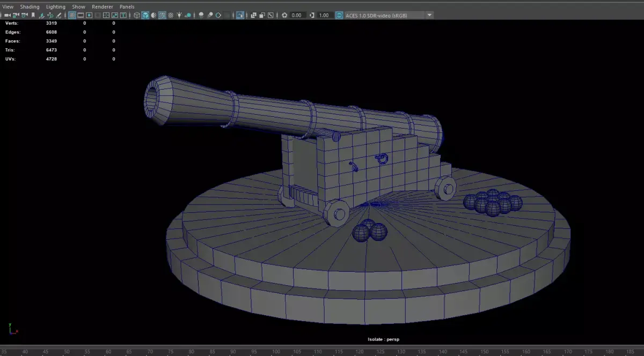
Task: Click the Tris count 6473
Action: click(52, 50)
